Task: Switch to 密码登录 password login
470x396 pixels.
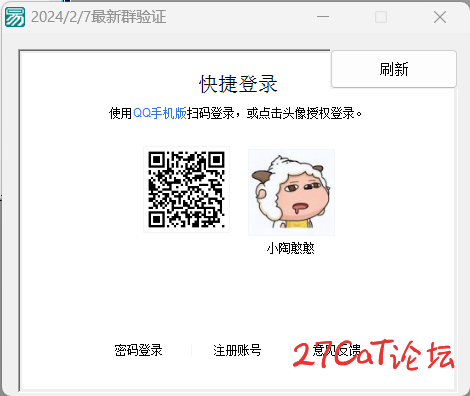Action: click(x=138, y=350)
